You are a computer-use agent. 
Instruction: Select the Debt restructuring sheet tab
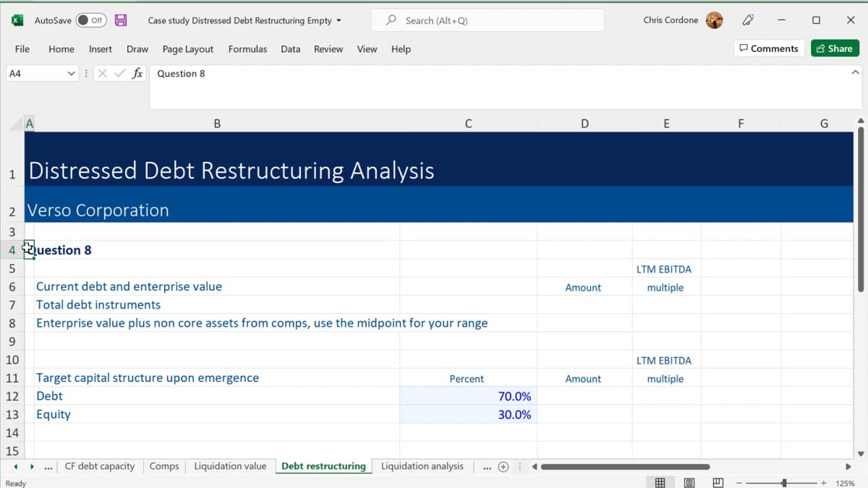coord(323,466)
